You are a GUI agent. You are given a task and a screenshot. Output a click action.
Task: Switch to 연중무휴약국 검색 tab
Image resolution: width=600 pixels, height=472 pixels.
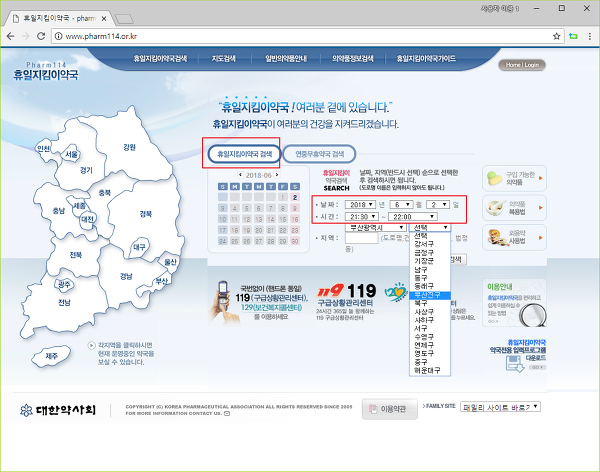320,154
